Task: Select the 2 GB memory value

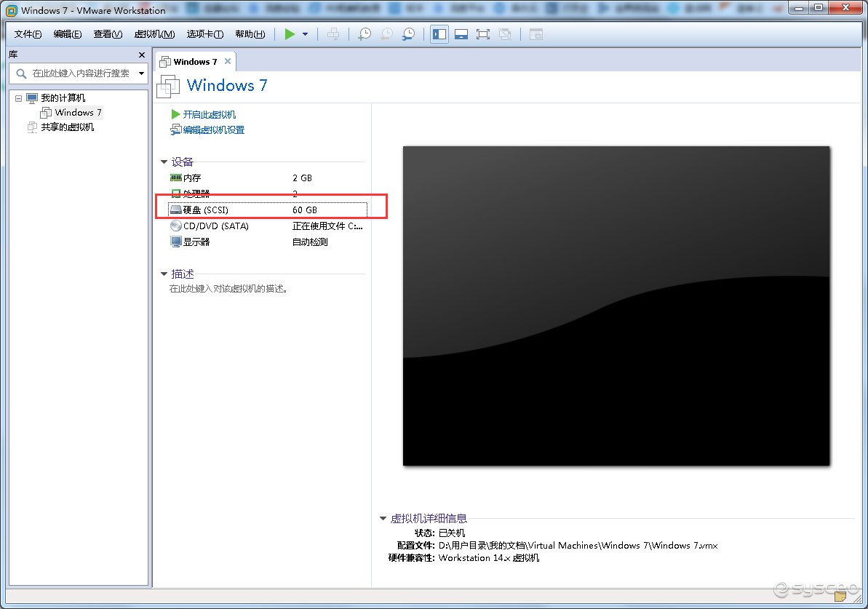Action: (x=302, y=178)
